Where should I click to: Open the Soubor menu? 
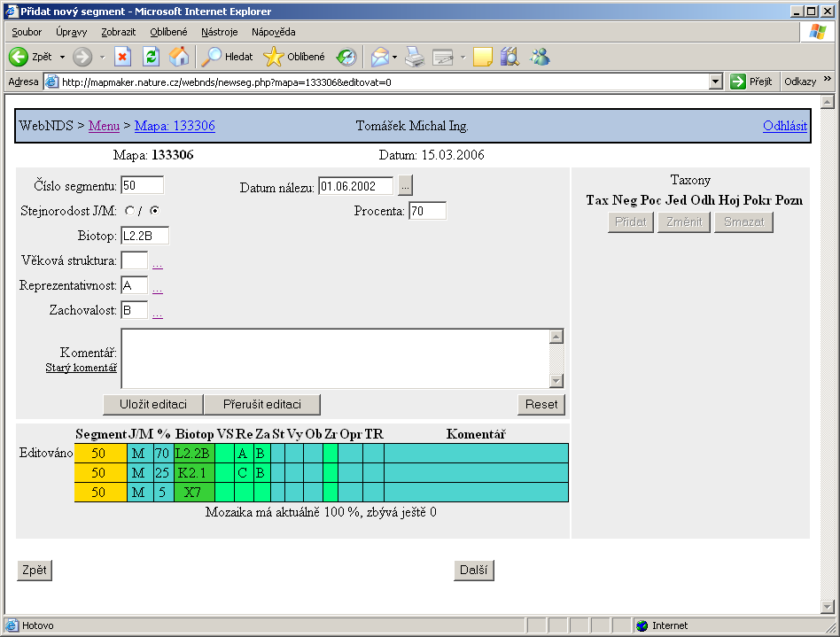pyautogui.click(x=27, y=32)
